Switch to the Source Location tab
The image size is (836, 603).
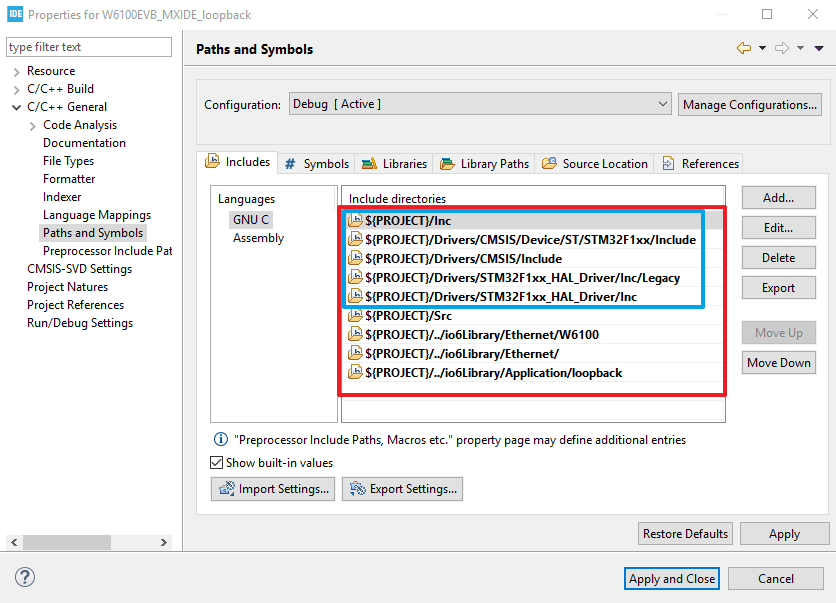(x=595, y=164)
